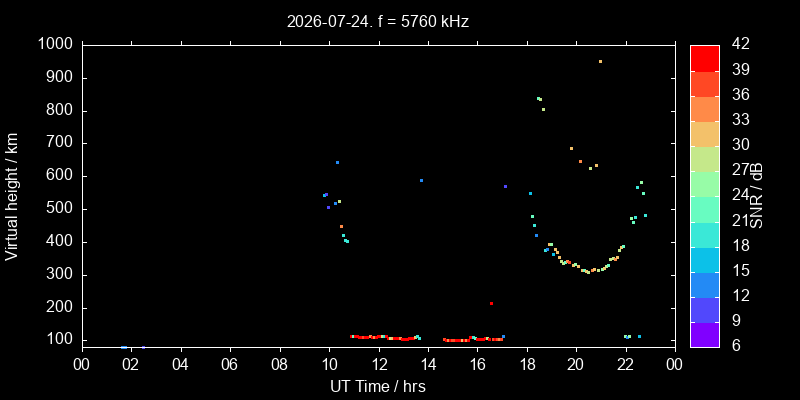800x400 pixels.
Task: Click the UT Time / hrs axis label
Action: click(x=378, y=386)
